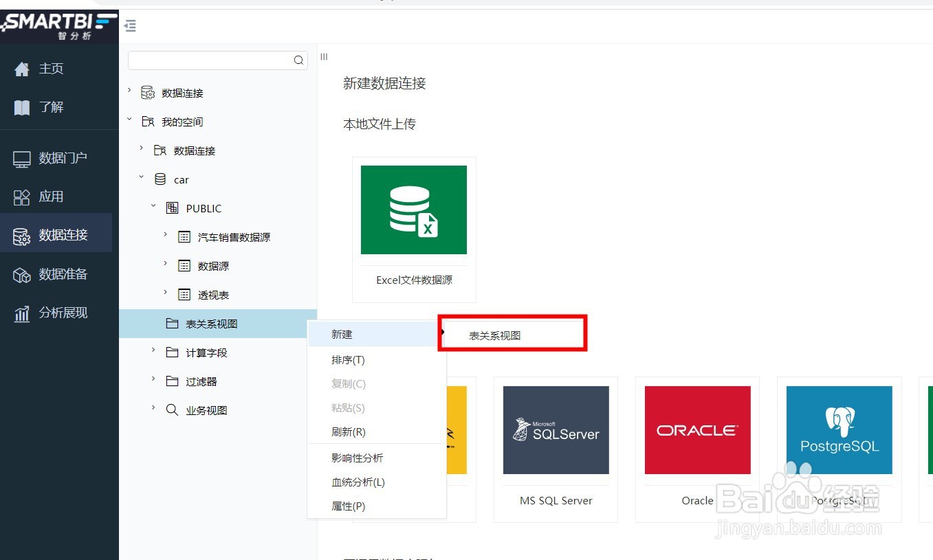Image resolution: width=933 pixels, height=560 pixels.
Task: Expand the 计算字段 folder
Action: 153,350
